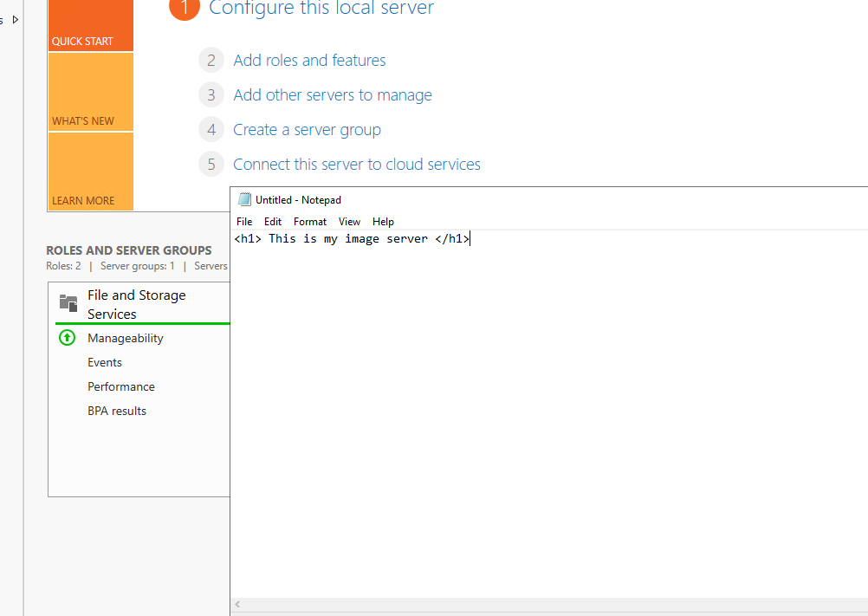This screenshot has height=616, width=868.
Task: Open Add roles and features
Action: coord(309,60)
